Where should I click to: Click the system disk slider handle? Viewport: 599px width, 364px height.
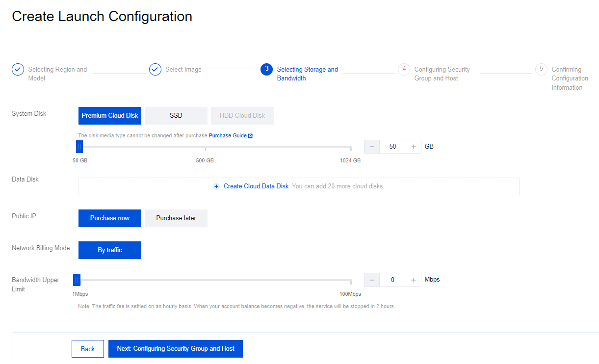79,147
